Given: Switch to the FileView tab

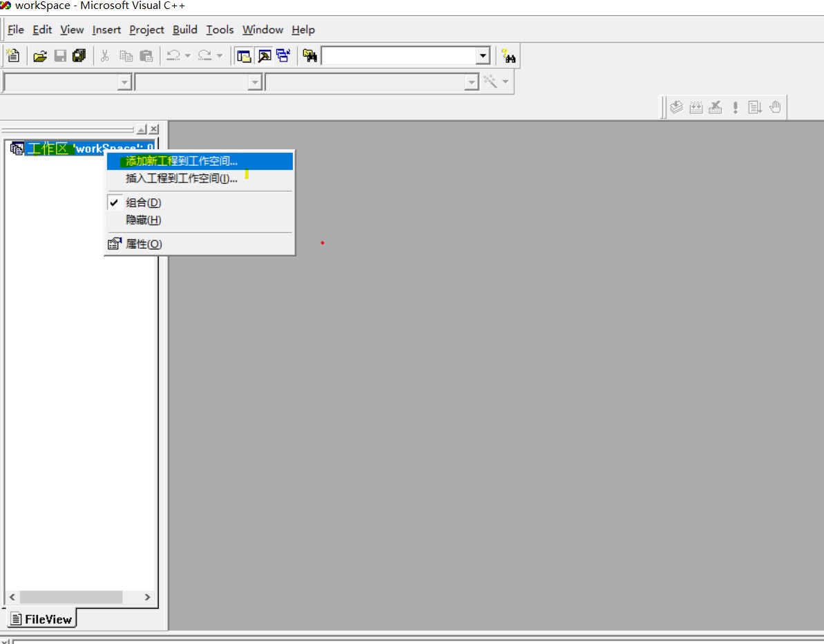Looking at the screenshot, I should (x=41, y=618).
